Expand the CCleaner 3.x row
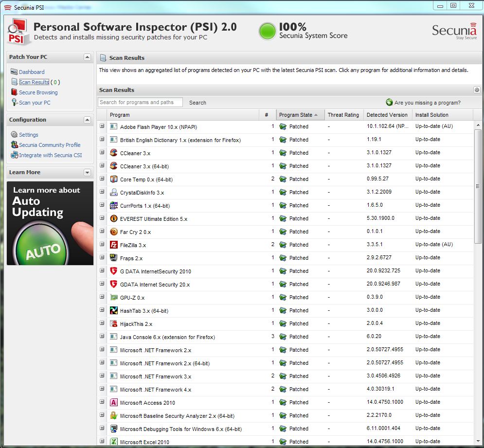Viewport: 484px width, 448px height. point(102,152)
